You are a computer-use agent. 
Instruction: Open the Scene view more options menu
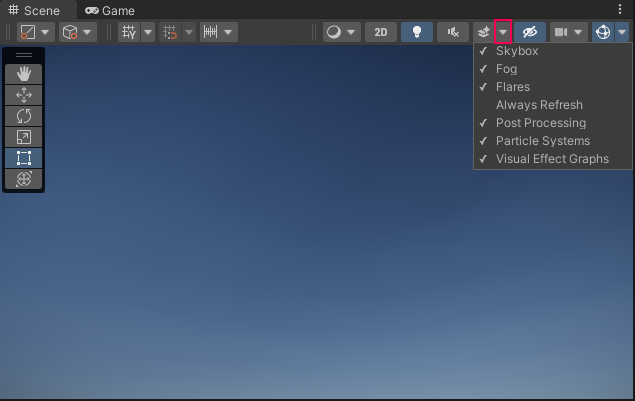620,9
